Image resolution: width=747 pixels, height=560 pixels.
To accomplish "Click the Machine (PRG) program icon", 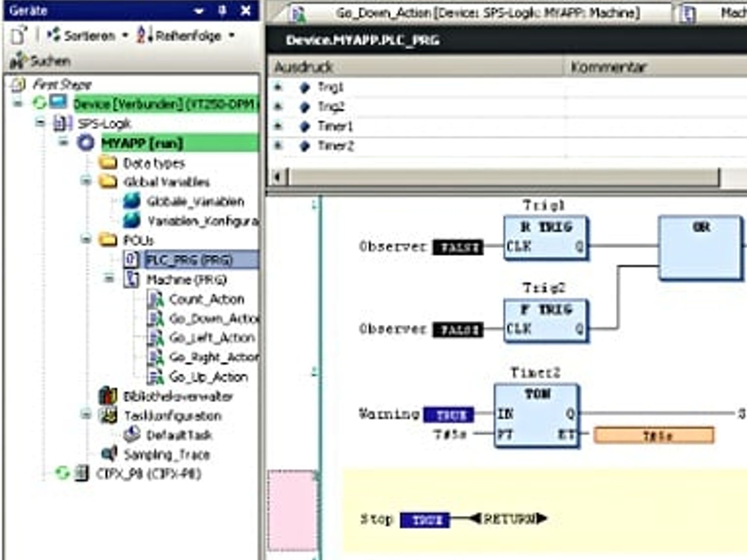I will 131,279.
